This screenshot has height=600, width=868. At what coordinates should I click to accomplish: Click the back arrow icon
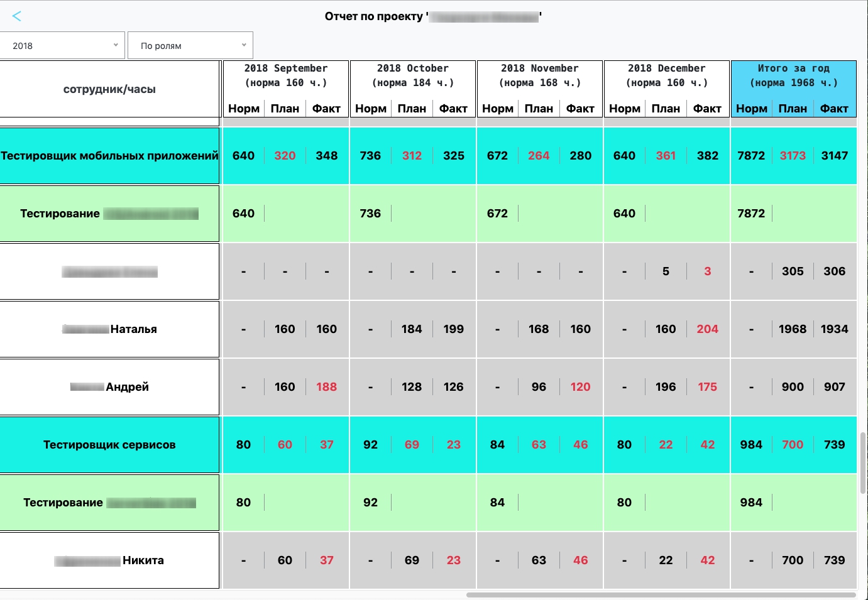tap(17, 16)
